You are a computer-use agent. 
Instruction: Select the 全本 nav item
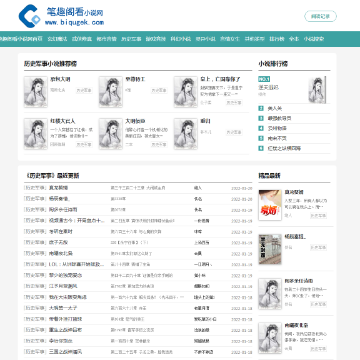pos(294,39)
